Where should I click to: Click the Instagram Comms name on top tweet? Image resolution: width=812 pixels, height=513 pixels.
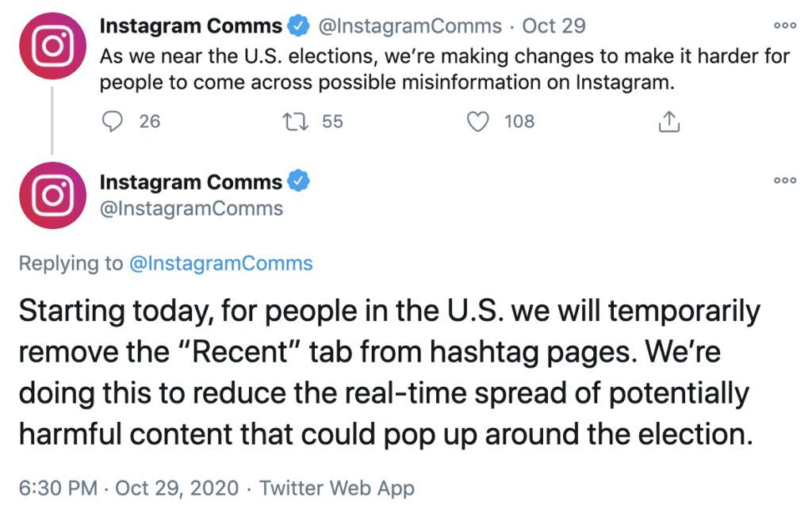pyautogui.click(x=190, y=26)
